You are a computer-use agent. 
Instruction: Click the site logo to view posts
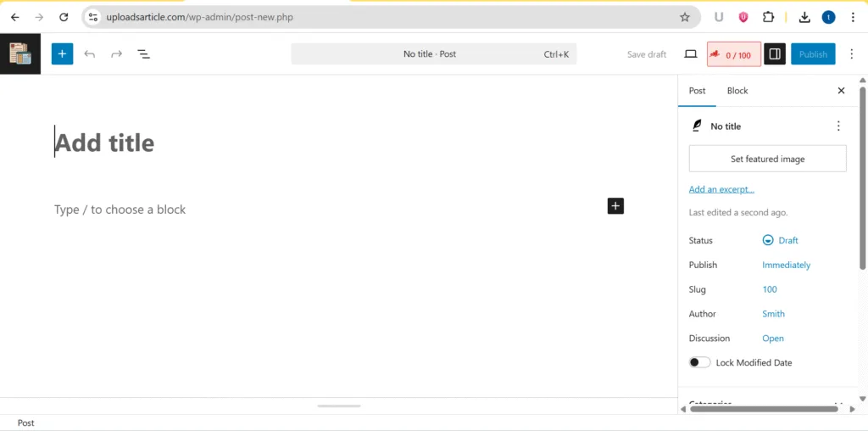coord(20,53)
